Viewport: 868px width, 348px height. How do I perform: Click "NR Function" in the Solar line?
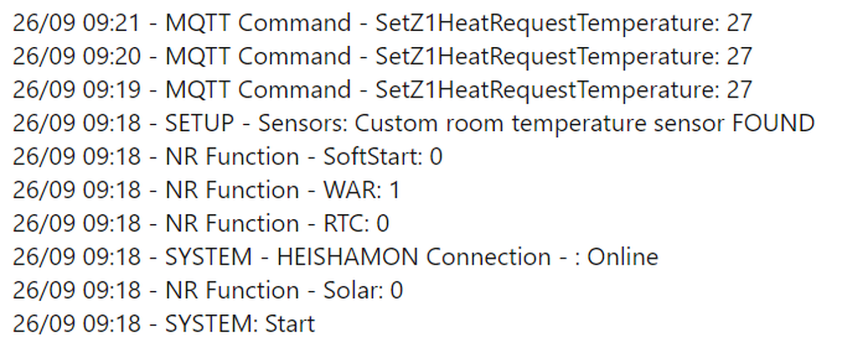pyautogui.click(x=232, y=290)
